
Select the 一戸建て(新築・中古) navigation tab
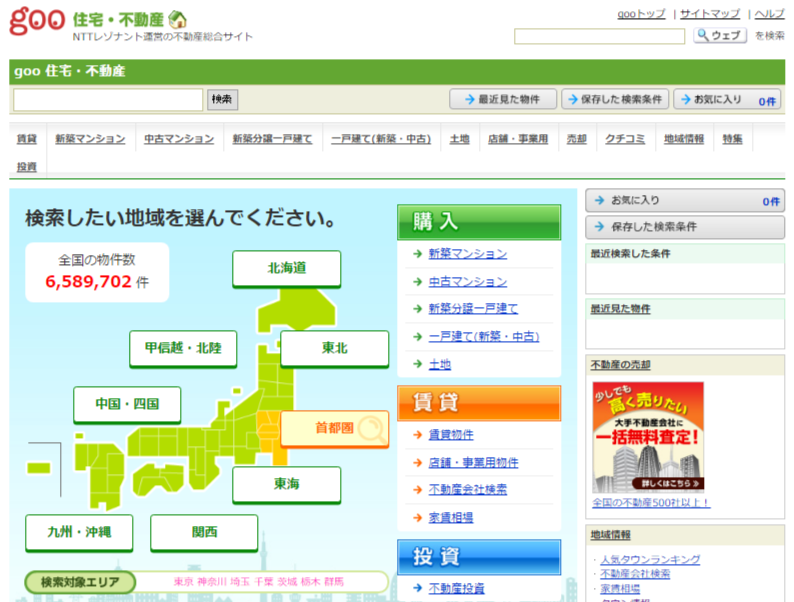381,139
